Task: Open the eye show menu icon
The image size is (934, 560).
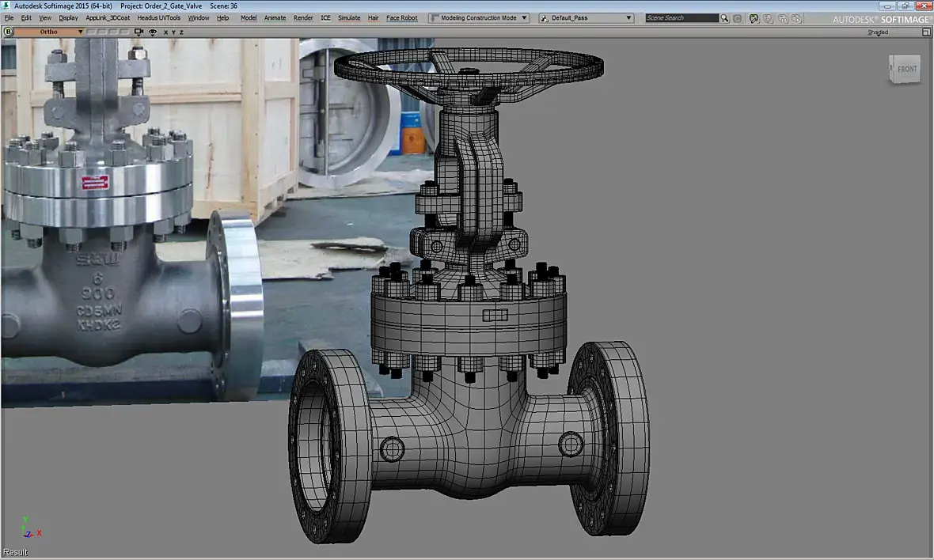Action: tap(153, 32)
